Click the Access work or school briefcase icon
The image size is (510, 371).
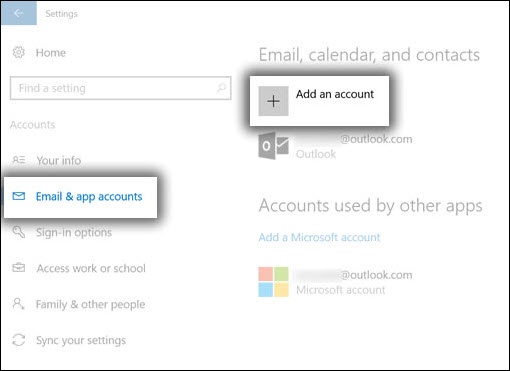point(19,268)
